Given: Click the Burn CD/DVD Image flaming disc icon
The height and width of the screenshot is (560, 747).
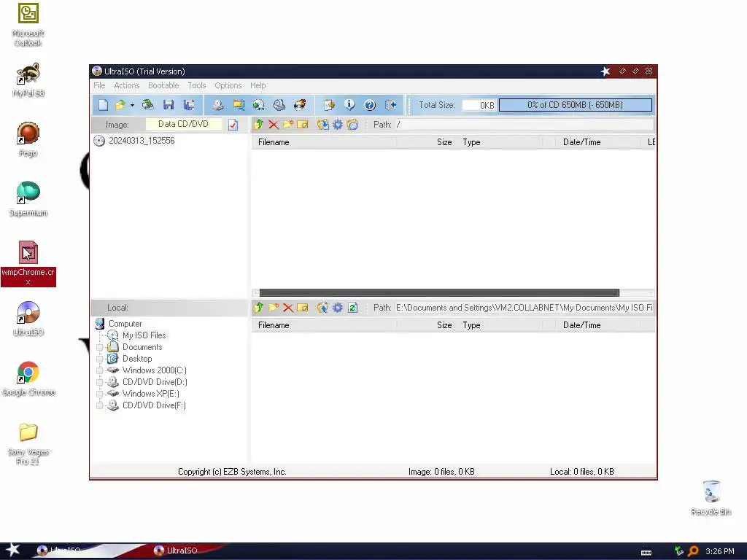Looking at the screenshot, I should tap(300, 105).
